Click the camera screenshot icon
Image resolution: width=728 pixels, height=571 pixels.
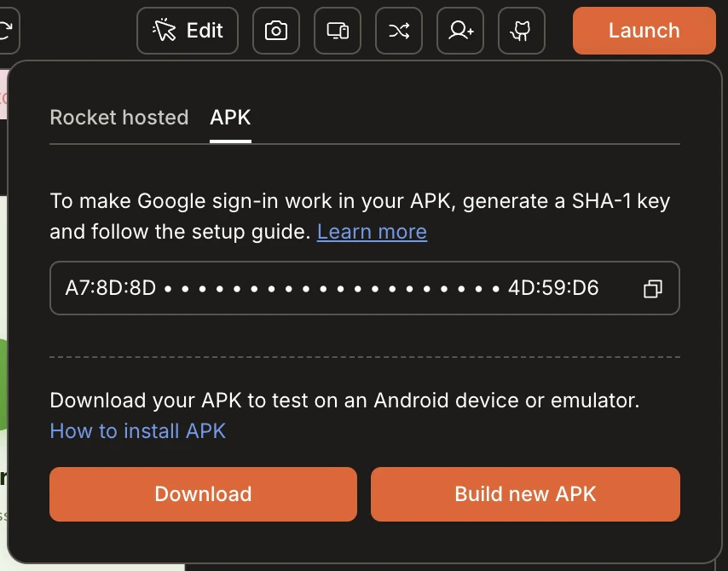tap(275, 30)
